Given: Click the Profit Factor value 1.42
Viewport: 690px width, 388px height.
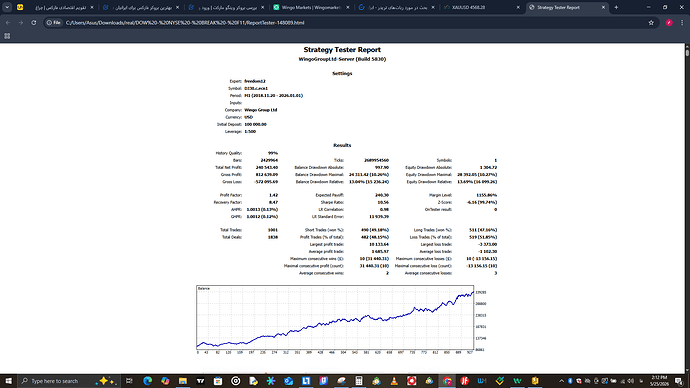Looking at the screenshot, I should 273,195.
